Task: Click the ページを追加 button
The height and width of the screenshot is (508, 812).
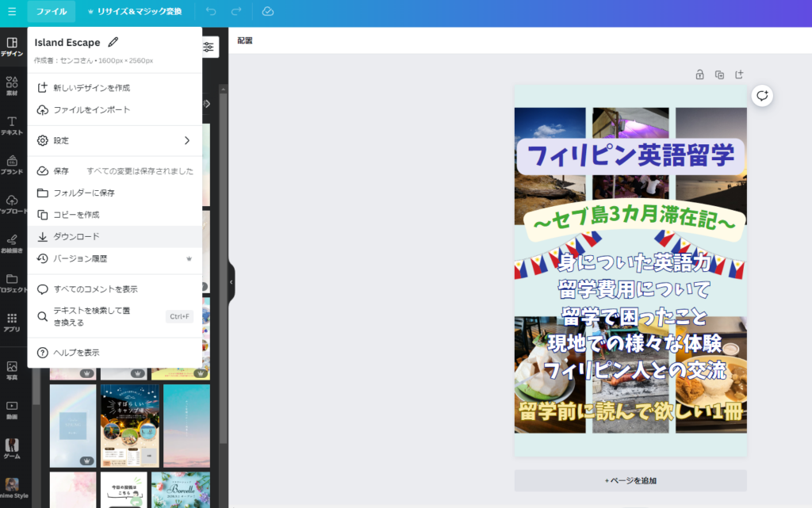Action: click(x=630, y=480)
